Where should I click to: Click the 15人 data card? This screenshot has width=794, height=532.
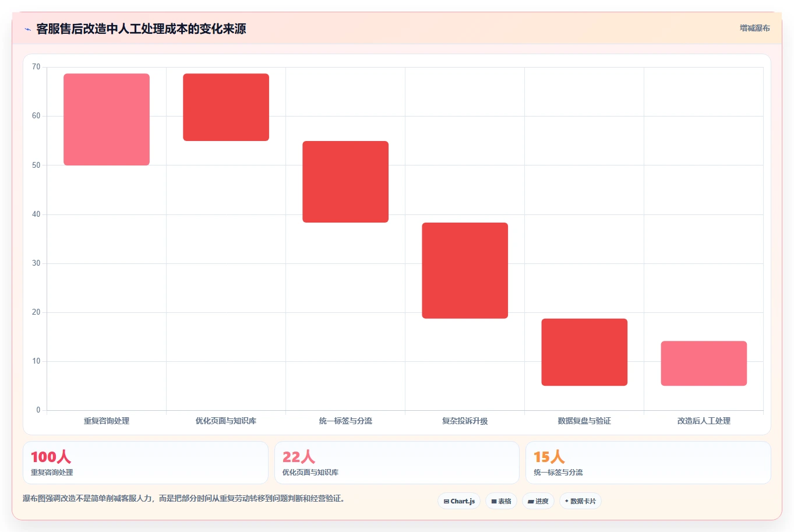tap(648, 463)
